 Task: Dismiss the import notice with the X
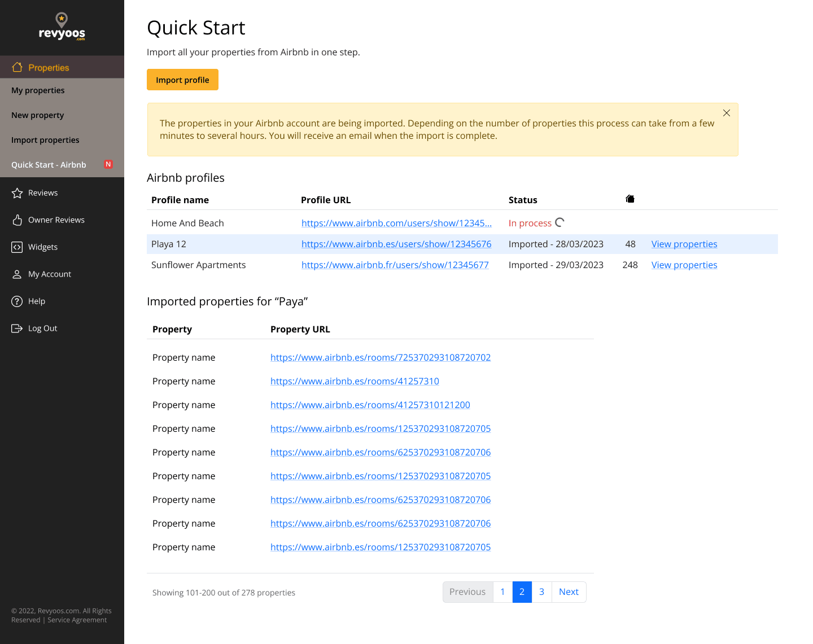point(727,113)
